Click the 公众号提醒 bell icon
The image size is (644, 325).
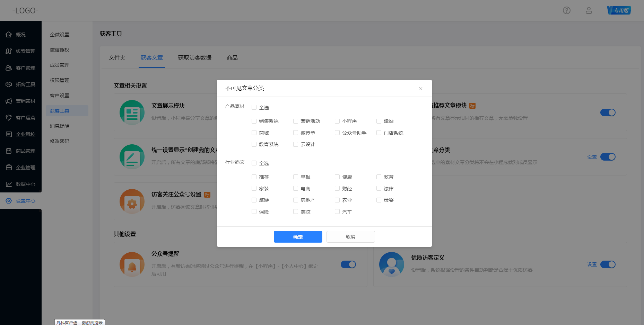coord(132,264)
